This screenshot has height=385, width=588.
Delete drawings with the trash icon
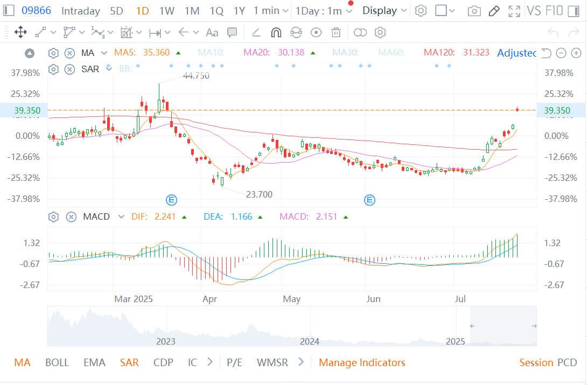point(336,33)
